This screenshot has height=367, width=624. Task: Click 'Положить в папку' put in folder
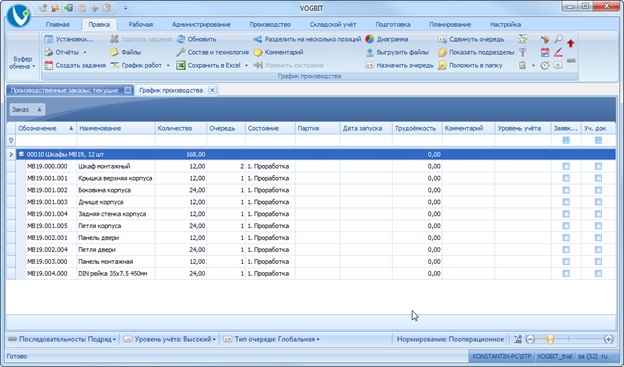pyautogui.click(x=470, y=65)
